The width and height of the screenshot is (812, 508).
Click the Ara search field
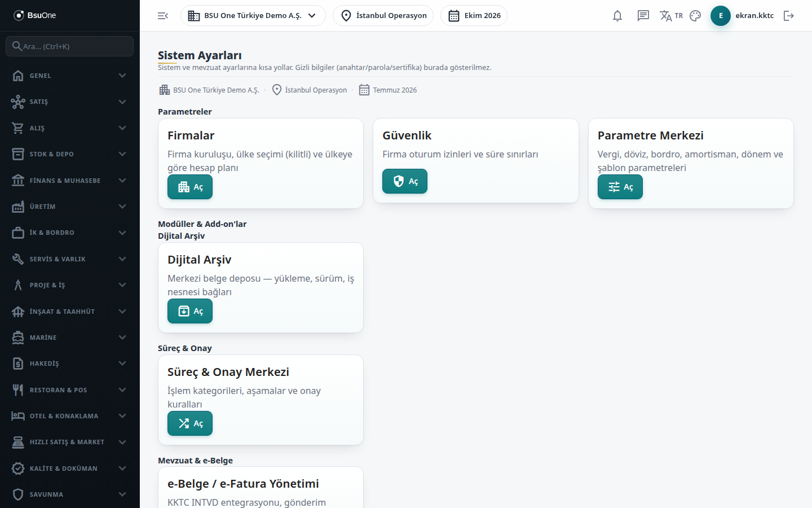(x=70, y=46)
